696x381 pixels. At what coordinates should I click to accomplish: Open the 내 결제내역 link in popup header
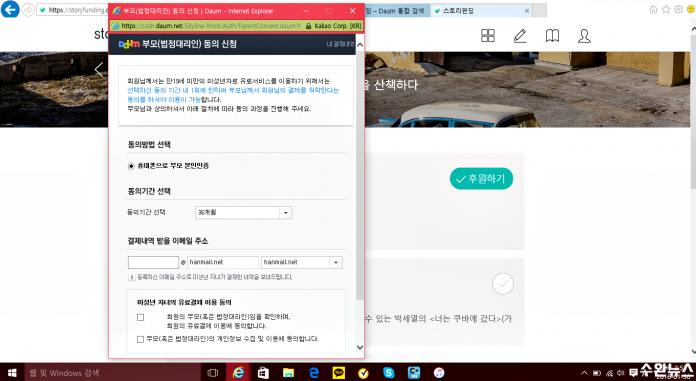[340, 44]
